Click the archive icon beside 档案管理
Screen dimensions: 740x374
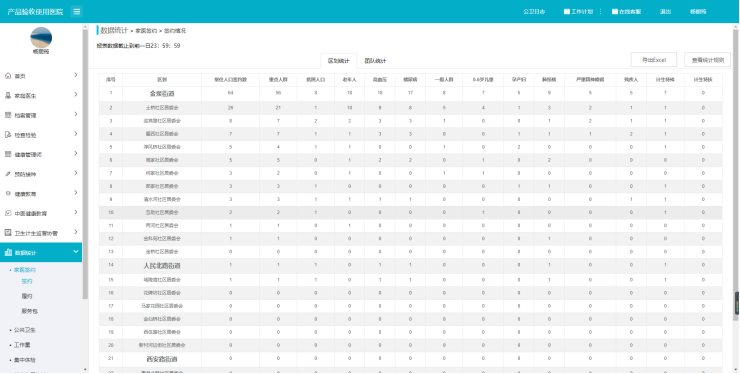pyautogui.click(x=8, y=115)
